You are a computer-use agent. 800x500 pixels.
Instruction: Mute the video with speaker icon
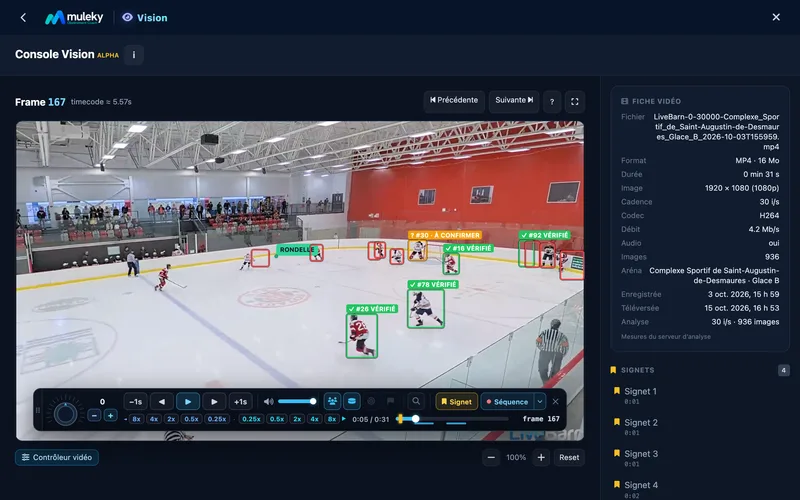[x=268, y=402]
